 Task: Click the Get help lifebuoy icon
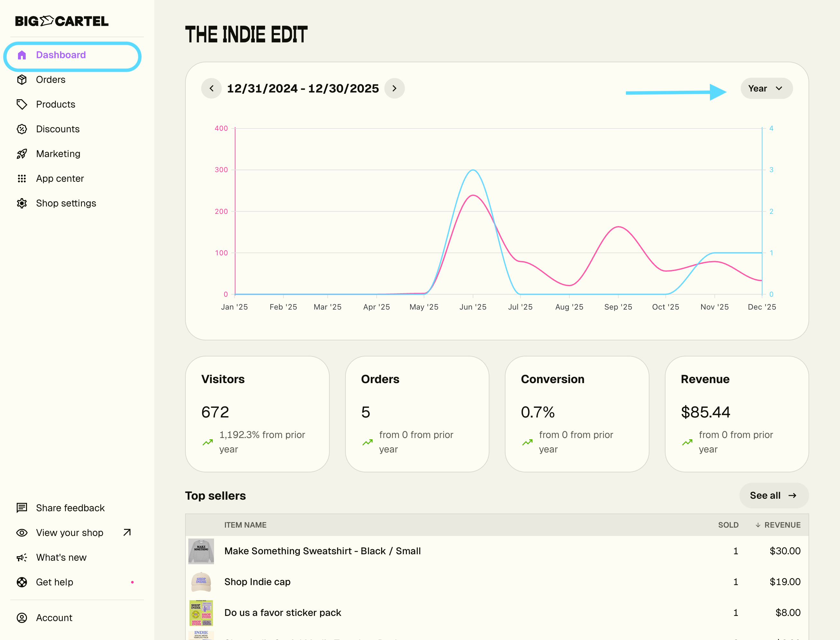[22, 582]
